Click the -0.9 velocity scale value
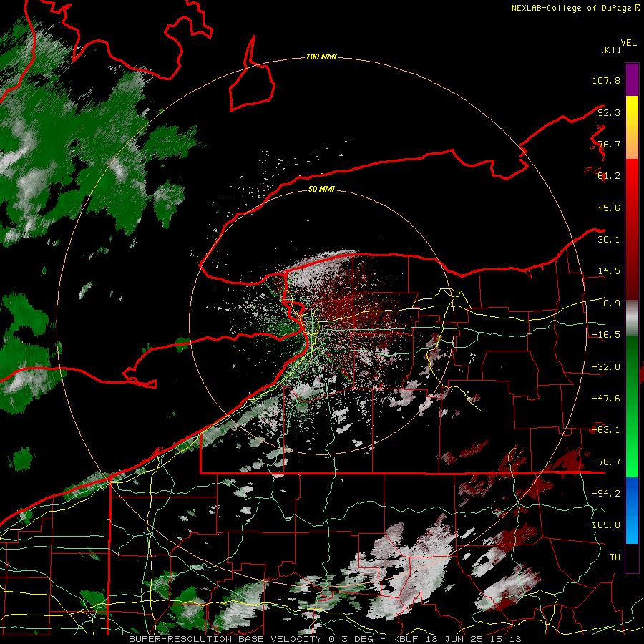The width and height of the screenshot is (644, 644). (x=609, y=303)
